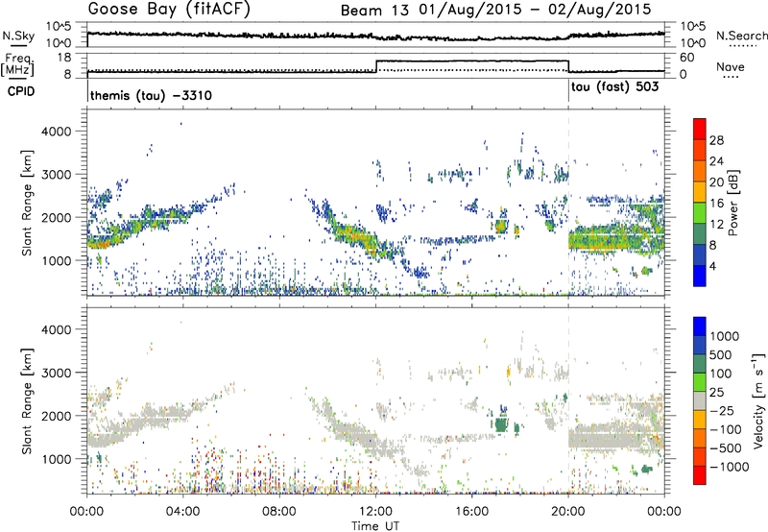Click the 'Slant Range [km]' label of velocity panel
Viewport: 768px width, 532px height.
27,400
